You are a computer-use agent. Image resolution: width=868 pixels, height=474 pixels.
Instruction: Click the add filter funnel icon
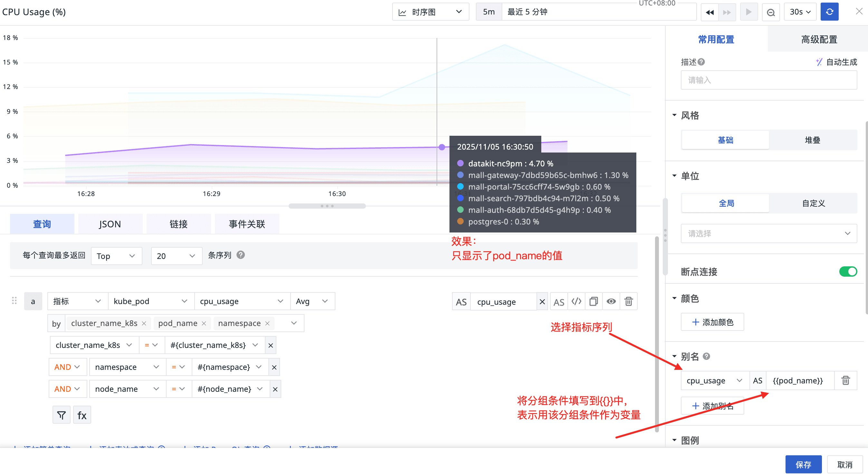pos(61,415)
